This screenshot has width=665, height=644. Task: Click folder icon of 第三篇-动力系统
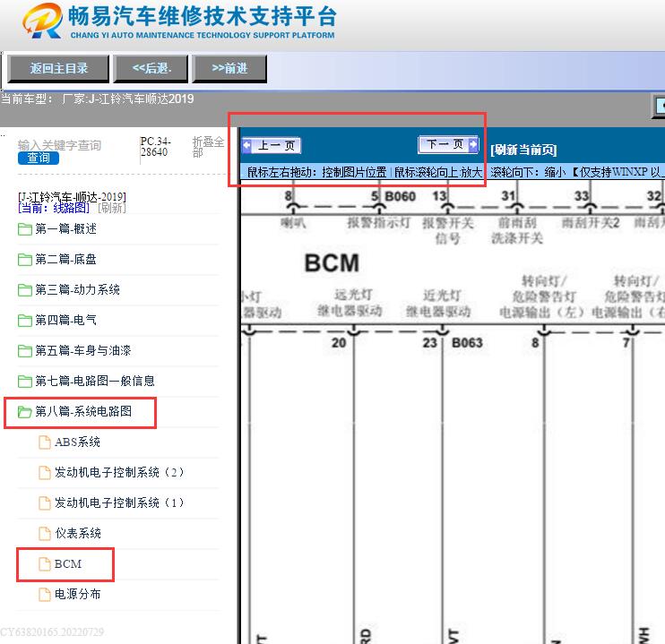click(25, 290)
